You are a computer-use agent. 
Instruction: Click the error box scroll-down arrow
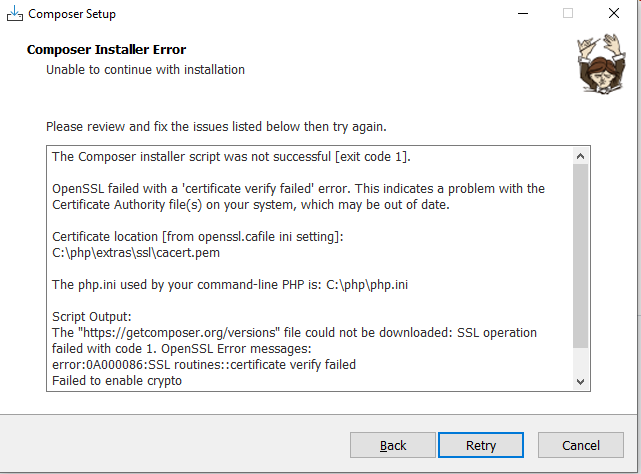point(580,382)
